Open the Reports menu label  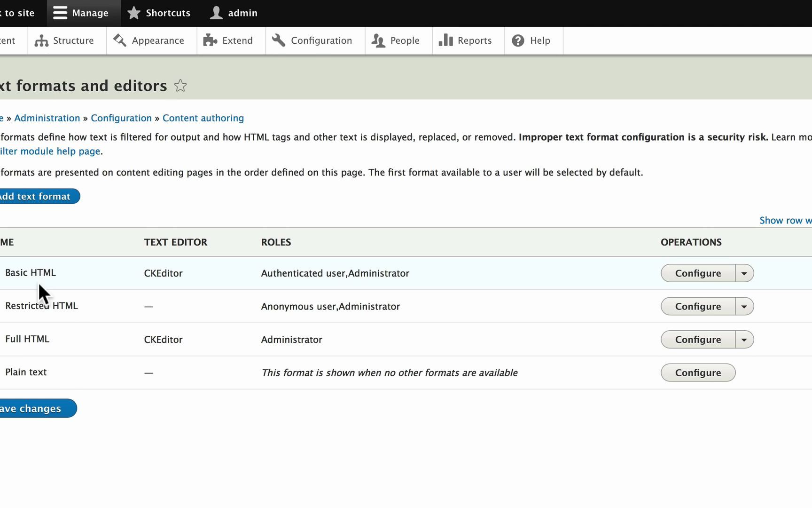pyautogui.click(x=475, y=41)
